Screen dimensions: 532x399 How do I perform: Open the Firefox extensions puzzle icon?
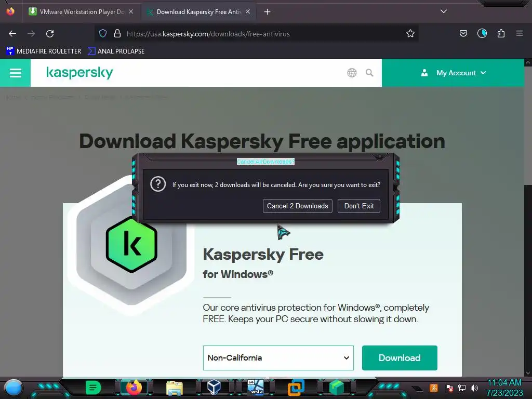coord(501,33)
